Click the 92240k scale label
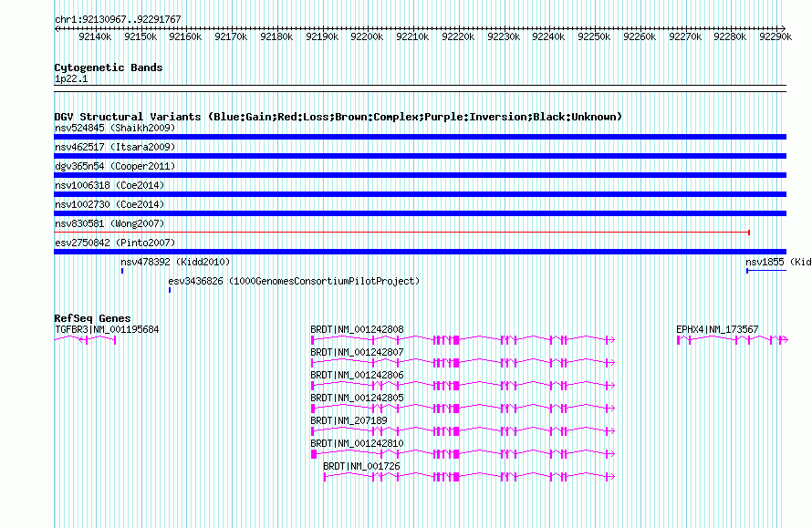 pos(549,36)
